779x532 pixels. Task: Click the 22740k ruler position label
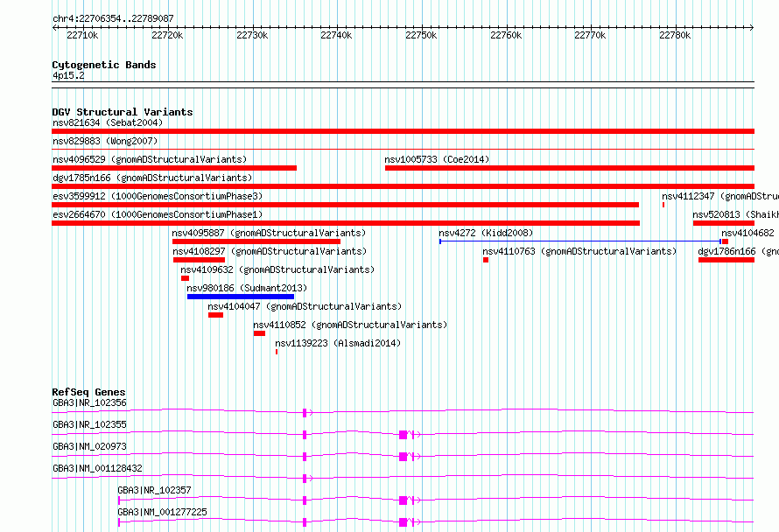coord(336,35)
